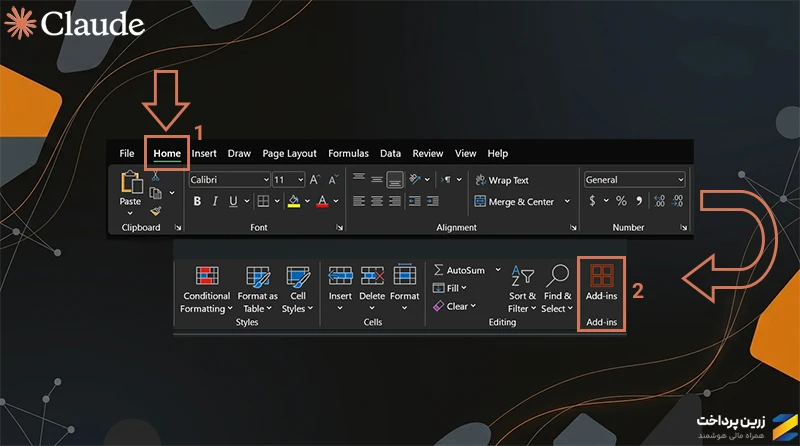Screen dimensions: 800x446
Task: Switch to the View tab
Action: (x=465, y=154)
